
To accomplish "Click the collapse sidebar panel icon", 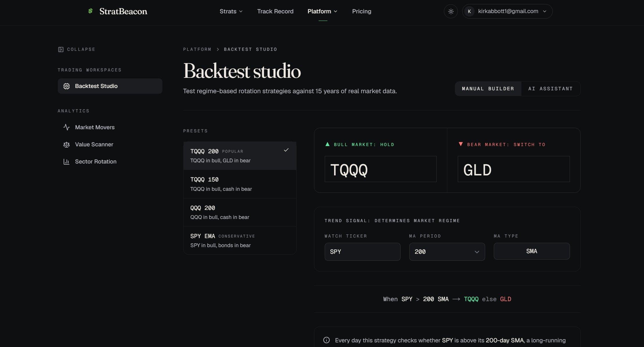I will [61, 49].
